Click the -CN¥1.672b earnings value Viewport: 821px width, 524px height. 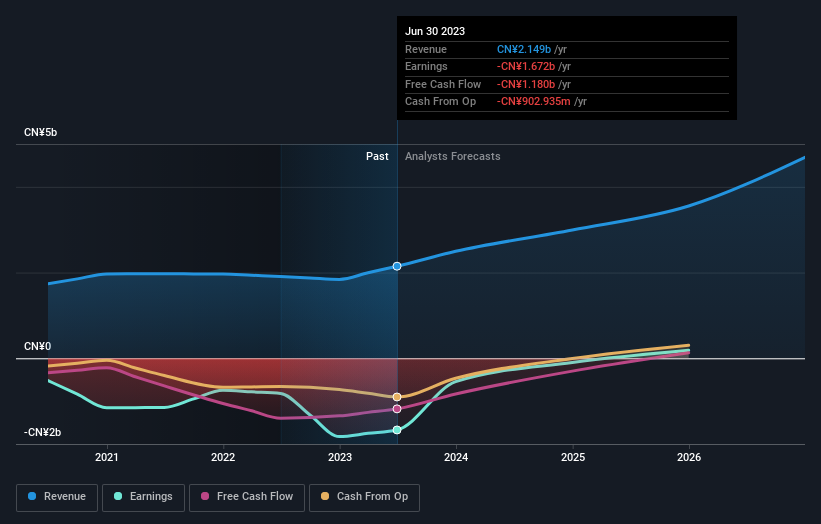click(526, 66)
